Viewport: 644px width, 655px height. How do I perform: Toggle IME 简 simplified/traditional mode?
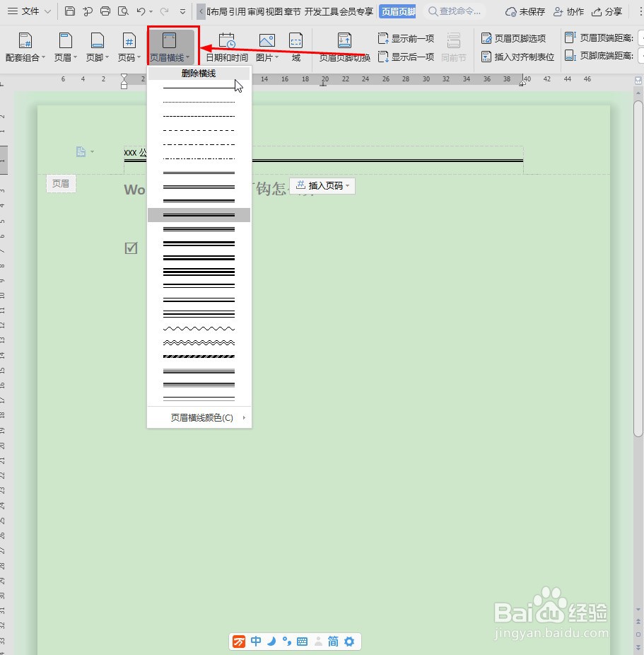tap(333, 642)
